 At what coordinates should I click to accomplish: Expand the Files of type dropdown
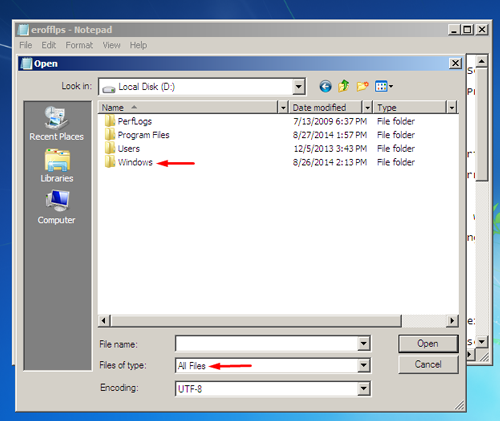point(364,366)
